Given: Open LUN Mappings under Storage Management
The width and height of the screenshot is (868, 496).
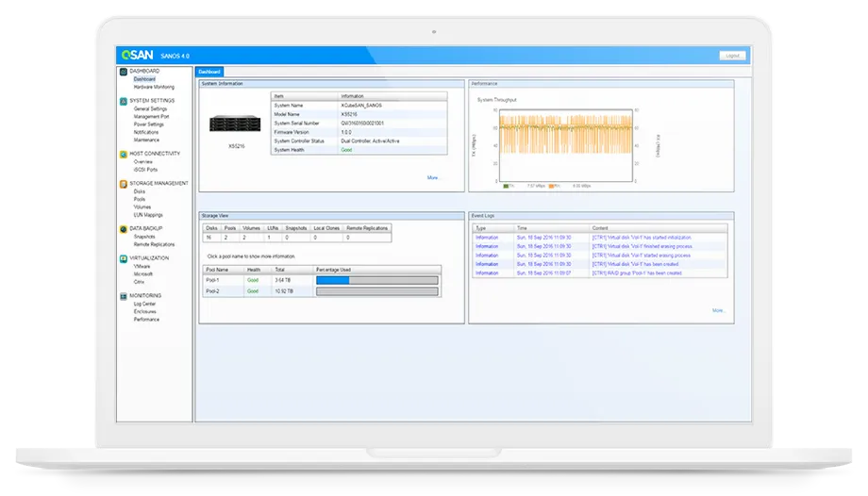Looking at the screenshot, I should pos(148,214).
